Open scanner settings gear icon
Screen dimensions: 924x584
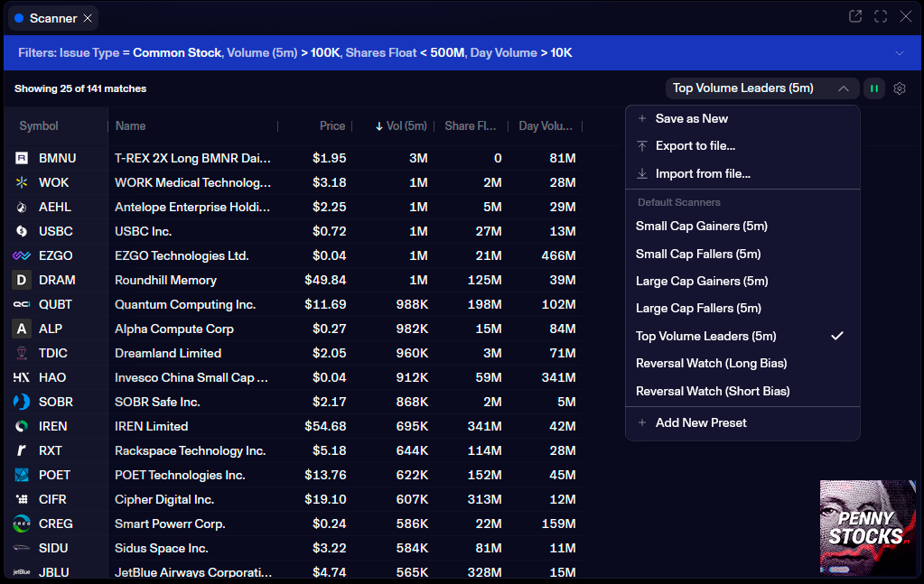pyautogui.click(x=900, y=88)
